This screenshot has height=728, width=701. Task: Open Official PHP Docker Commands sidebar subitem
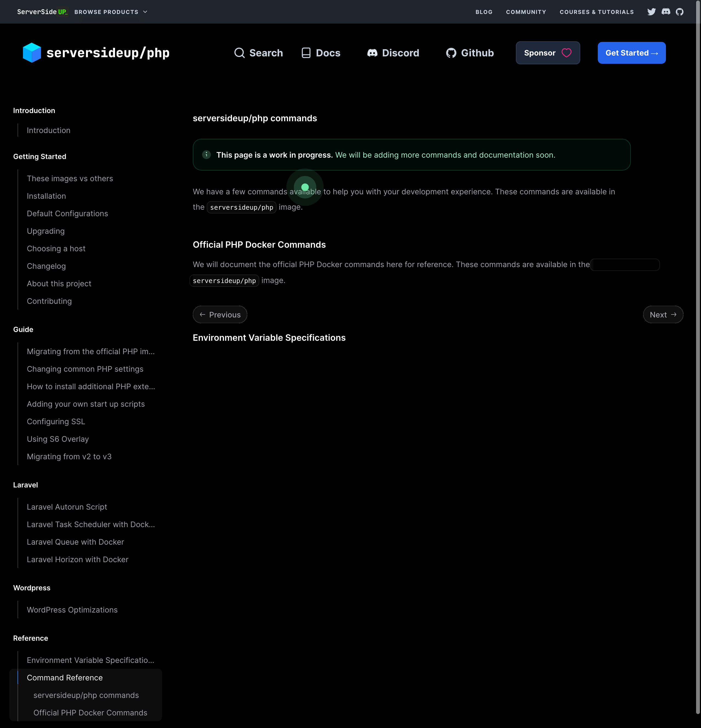pos(90,712)
